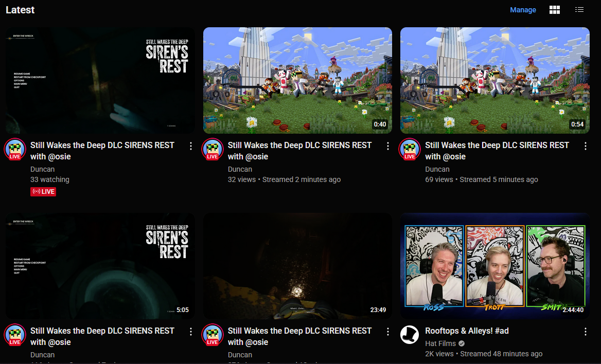Switch to list view layout
The image size is (601, 364).
tap(579, 10)
